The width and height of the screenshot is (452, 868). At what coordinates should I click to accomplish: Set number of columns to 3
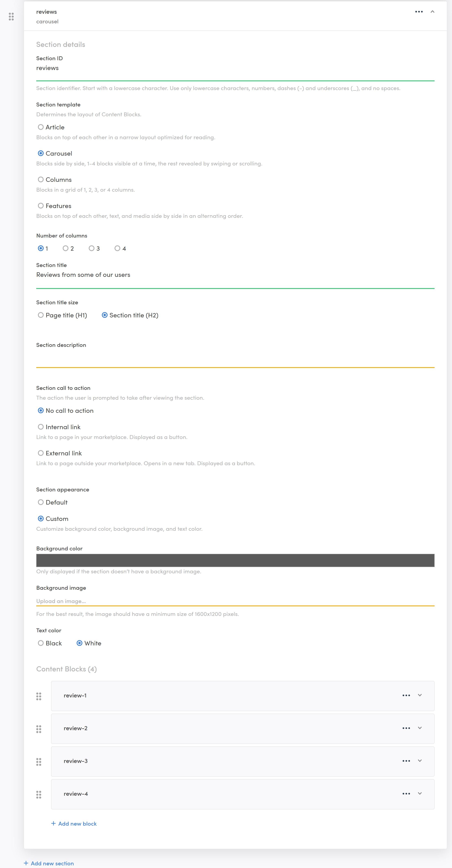pyautogui.click(x=91, y=248)
